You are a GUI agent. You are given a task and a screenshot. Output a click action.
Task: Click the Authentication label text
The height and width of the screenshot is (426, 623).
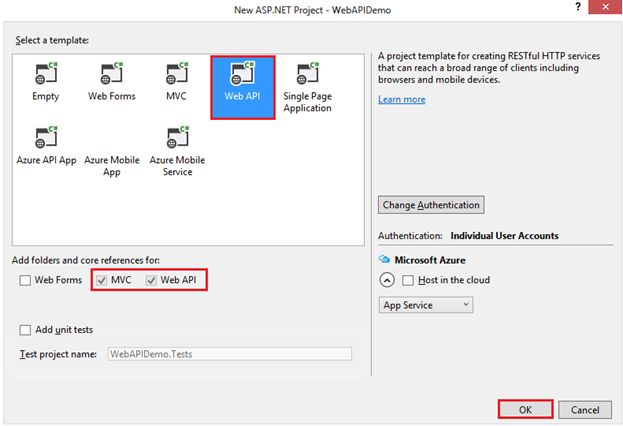[x=410, y=236]
